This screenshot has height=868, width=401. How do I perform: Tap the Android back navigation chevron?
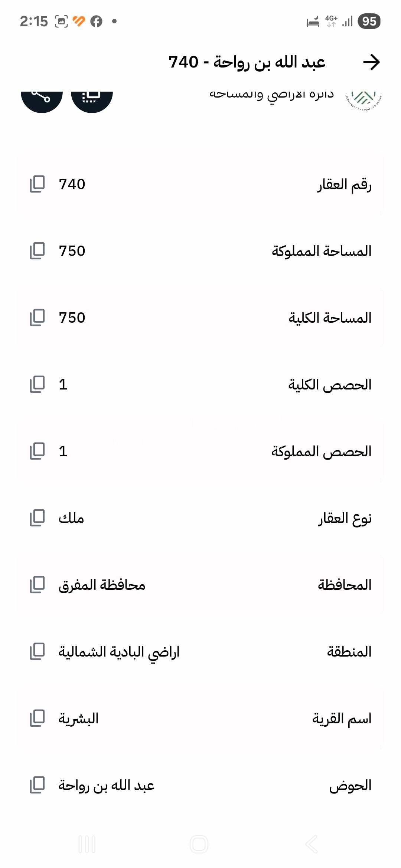click(x=312, y=844)
